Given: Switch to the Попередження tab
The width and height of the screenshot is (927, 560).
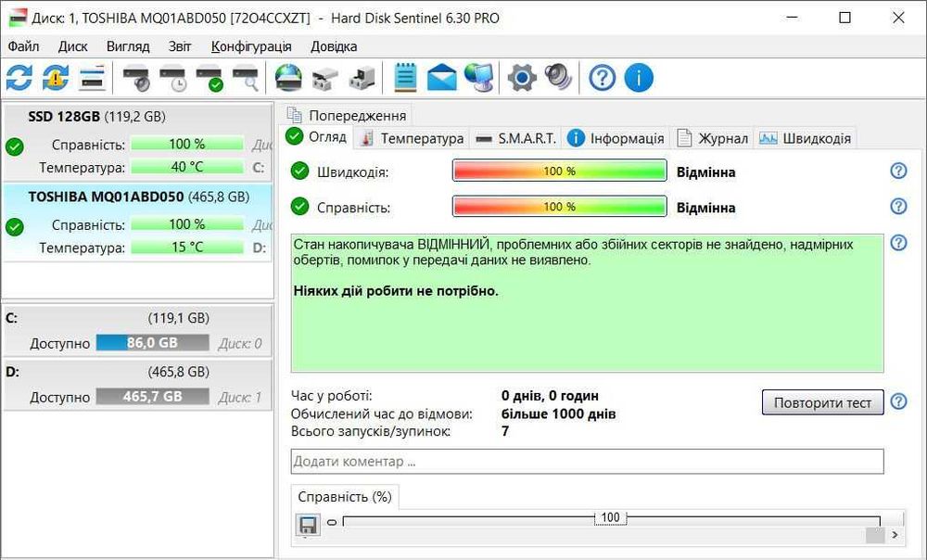Looking at the screenshot, I should pyautogui.click(x=348, y=115).
